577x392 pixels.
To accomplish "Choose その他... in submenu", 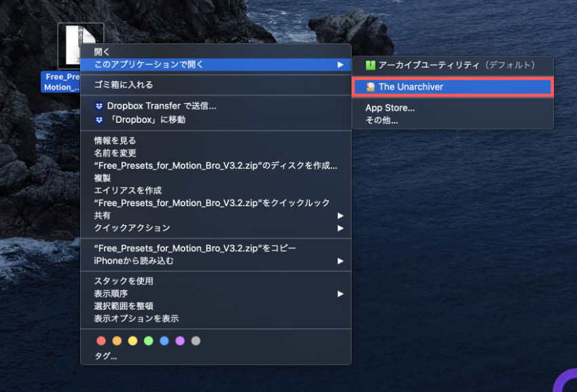I will 453,121.
